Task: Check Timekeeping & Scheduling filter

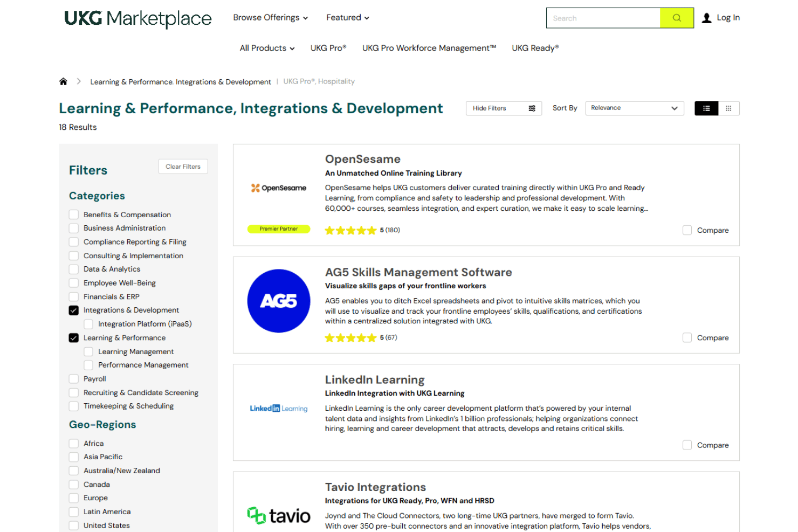Action: 74,406
